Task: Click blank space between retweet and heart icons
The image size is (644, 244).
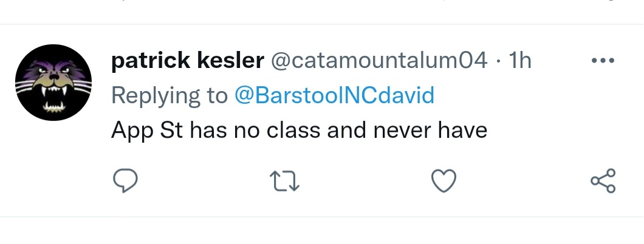Action: (x=363, y=180)
